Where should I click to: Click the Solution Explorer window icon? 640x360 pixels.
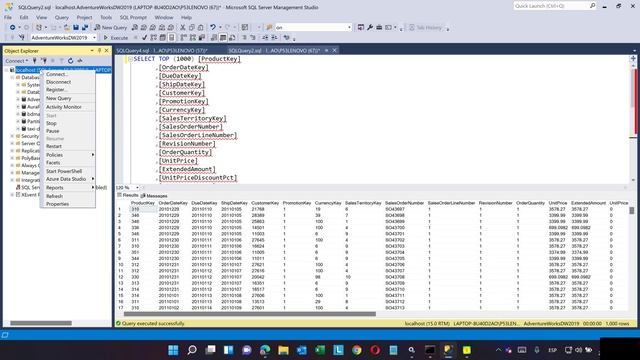pyautogui.click(x=361, y=27)
